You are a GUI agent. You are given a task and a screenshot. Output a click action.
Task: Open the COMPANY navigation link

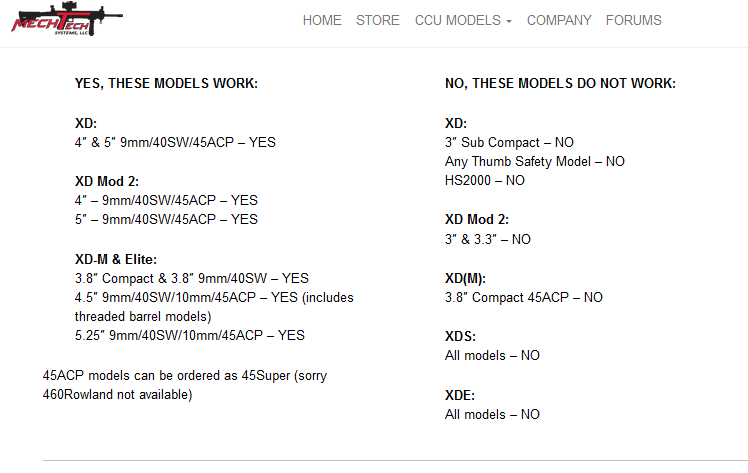pyautogui.click(x=559, y=21)
